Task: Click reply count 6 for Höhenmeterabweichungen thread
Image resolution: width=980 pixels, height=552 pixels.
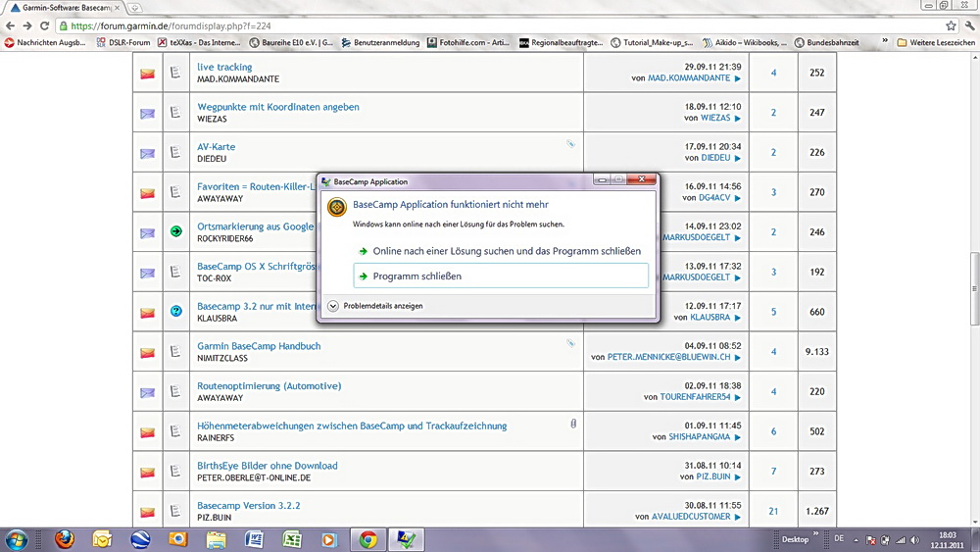Action: pos(773,431)
